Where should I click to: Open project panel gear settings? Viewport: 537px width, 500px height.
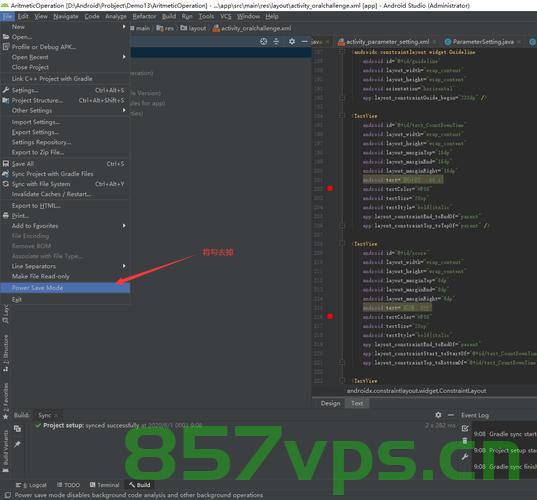click(291, 41)
